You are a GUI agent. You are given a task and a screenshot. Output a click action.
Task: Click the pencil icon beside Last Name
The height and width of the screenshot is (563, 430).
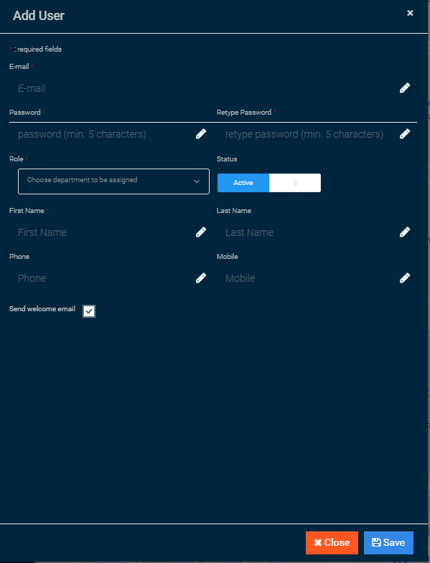point(405,232)
